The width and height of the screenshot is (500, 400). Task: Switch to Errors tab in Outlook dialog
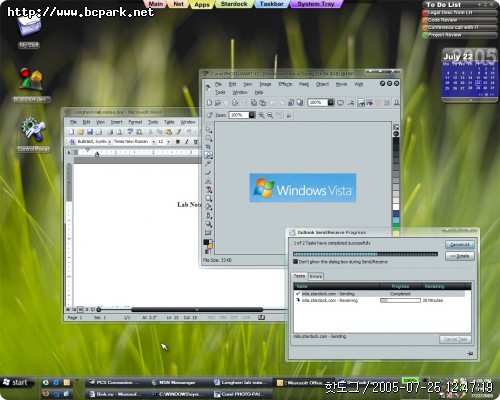[316, 276]
